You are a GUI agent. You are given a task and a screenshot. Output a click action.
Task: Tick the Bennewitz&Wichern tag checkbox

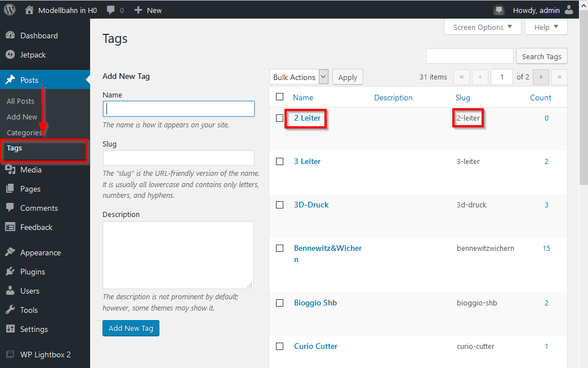pos(279,249)
